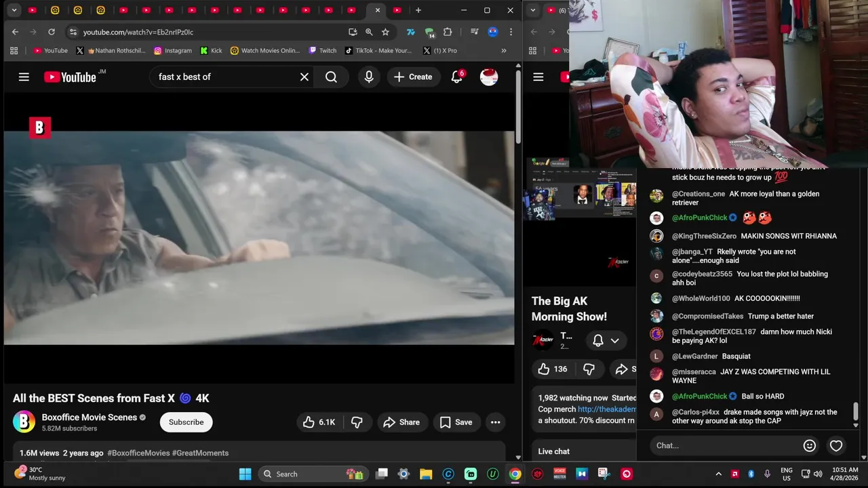Open the Twitch bookmark
Screen dimensions: 868x488
(323, 50)
